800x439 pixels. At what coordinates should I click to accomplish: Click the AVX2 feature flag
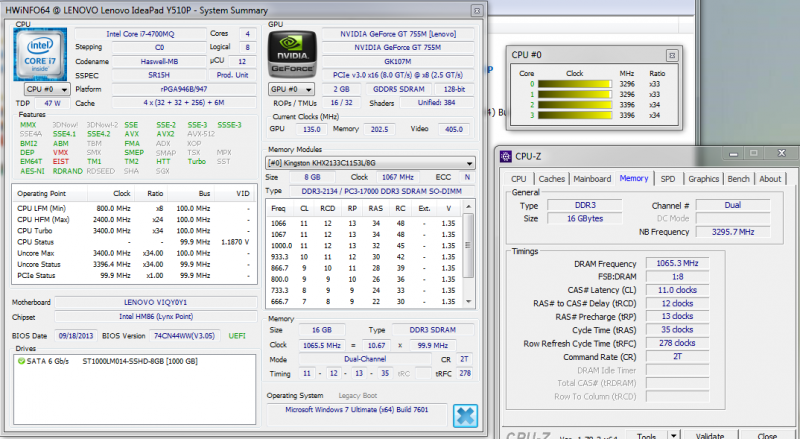(165, 134)
